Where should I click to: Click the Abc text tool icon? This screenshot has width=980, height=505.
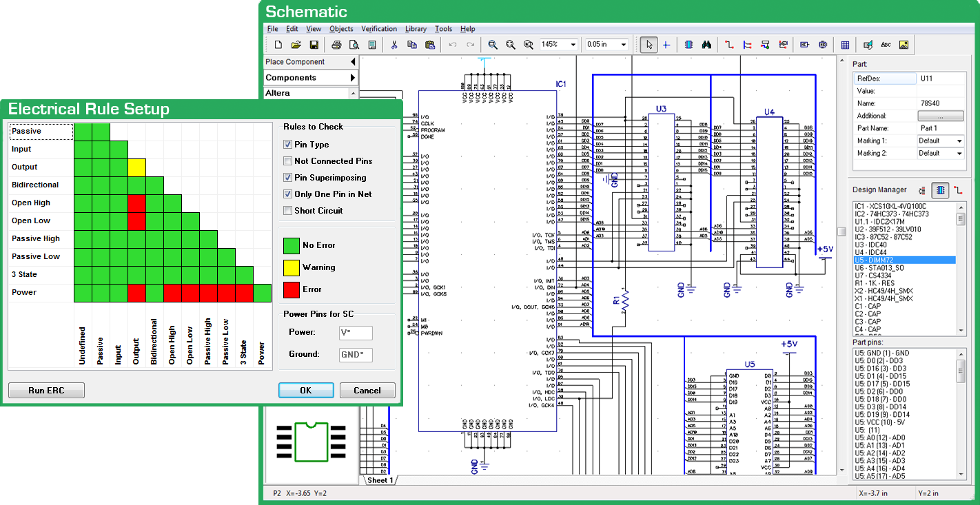(x=886, y=45)
